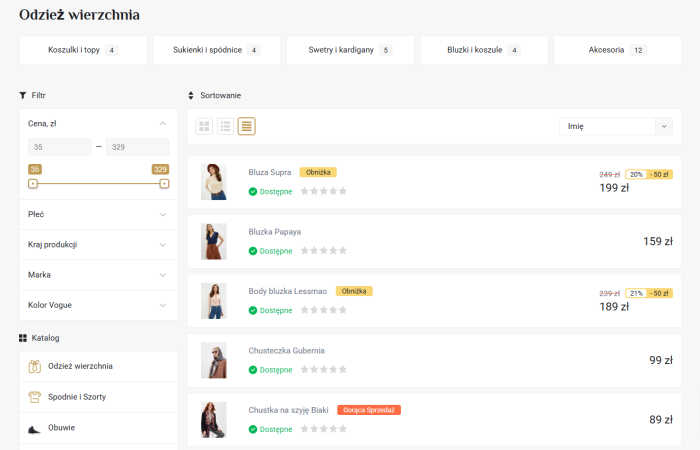Click the 21% discount label
700x450 pixels.
(636, 293)
